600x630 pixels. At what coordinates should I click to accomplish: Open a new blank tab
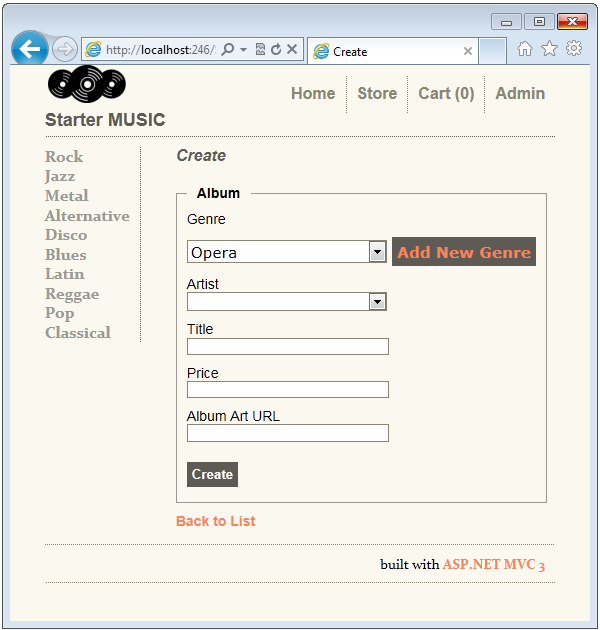click(493, 51)
